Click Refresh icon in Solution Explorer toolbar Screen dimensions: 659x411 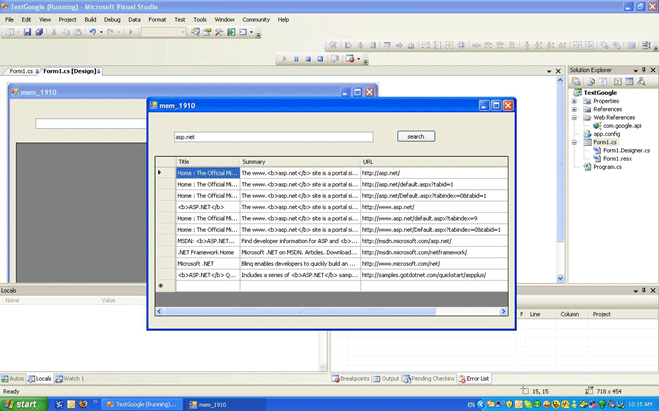[603, 82]
